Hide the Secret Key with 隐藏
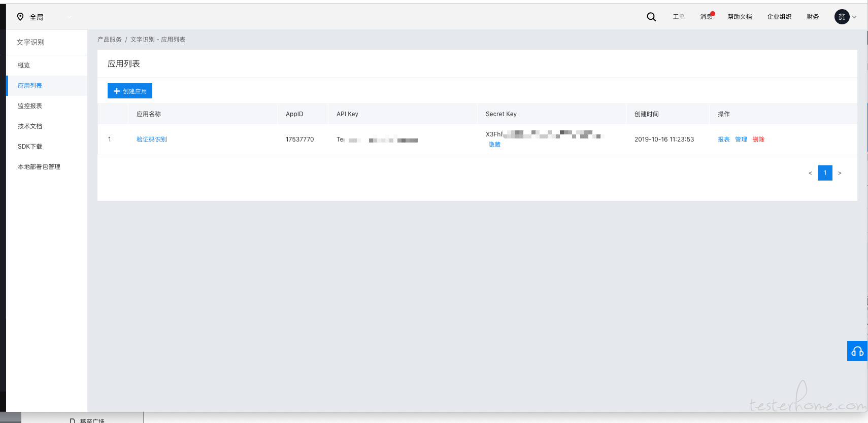The height and width of the screenshot is (423, 868). coord(494,145)
